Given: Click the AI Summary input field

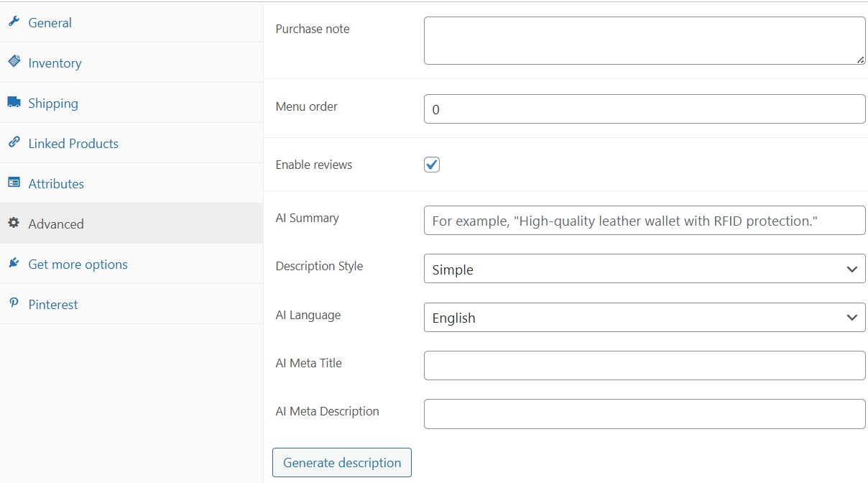Looking at the screenshot, I should [645, 221].
